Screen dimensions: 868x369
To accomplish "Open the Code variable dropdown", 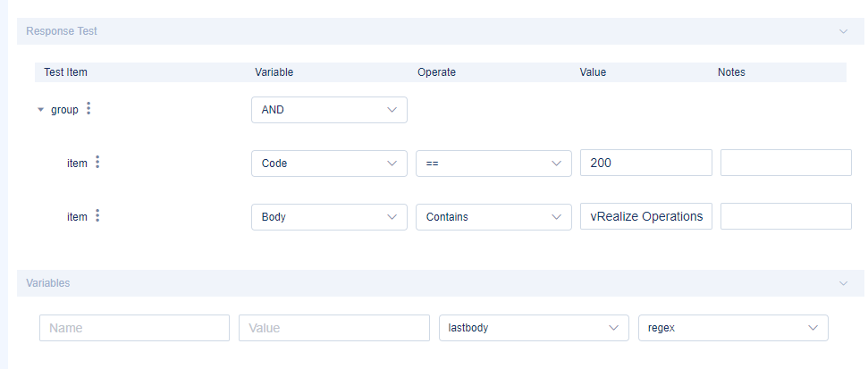I will coord(329,164).
